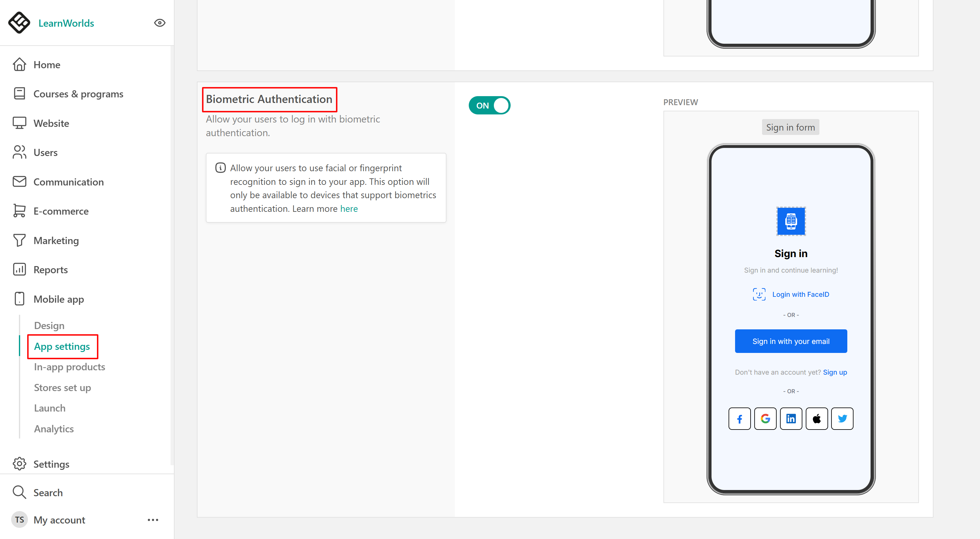Click the Google login icon in preview
Screen dimensions: 980x539
point(765,419)
